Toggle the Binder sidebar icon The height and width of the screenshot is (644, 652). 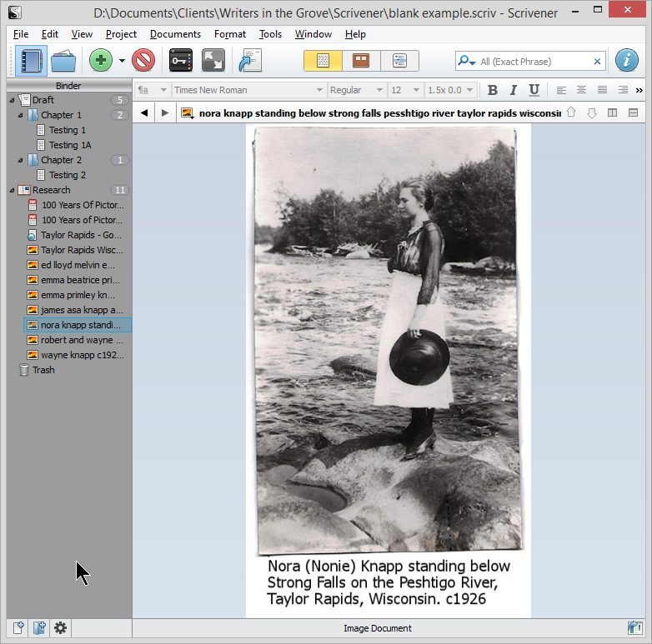click(31, 61)
